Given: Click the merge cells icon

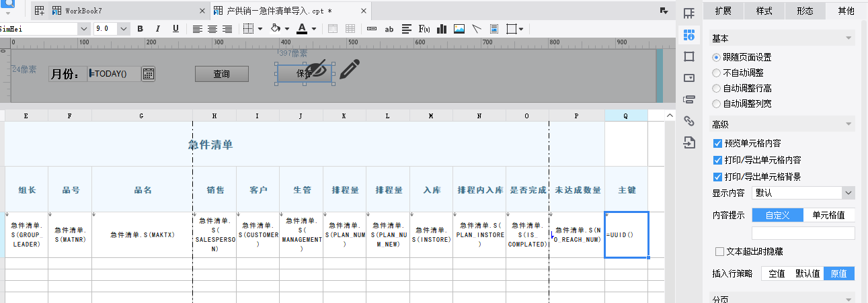Looking at the screenshot, I should pos(333,29).
